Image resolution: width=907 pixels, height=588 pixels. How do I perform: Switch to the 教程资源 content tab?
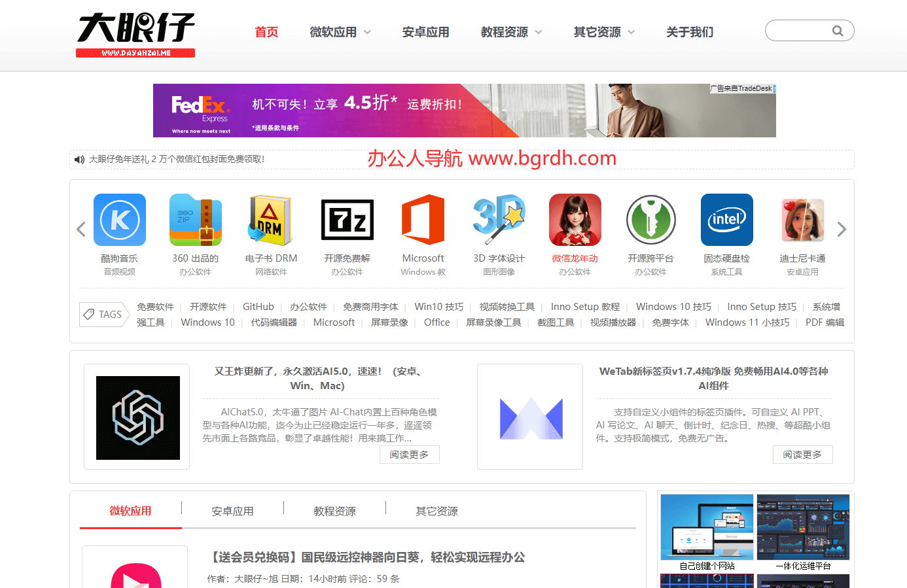click(334, 511)
